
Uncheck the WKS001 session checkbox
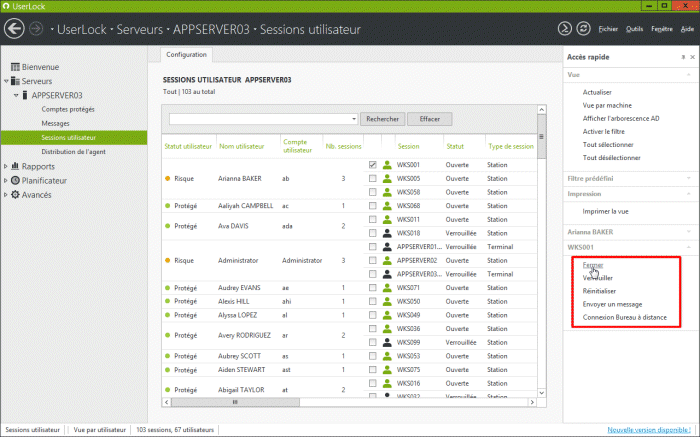(373, 165)
